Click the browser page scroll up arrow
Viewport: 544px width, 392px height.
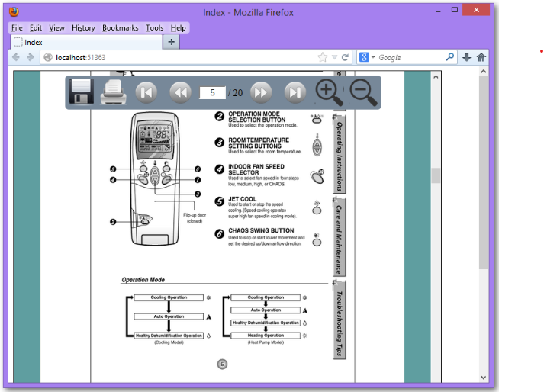[x=484, y=72]
